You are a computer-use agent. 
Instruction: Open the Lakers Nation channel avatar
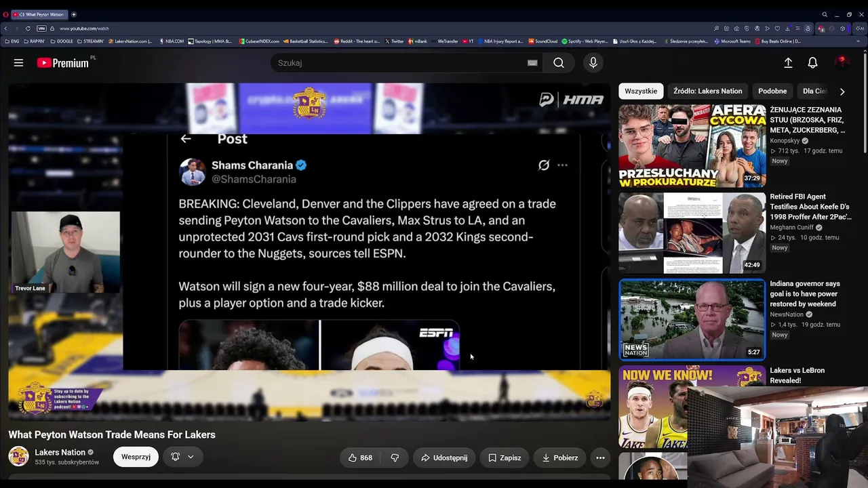click(18, 456)
